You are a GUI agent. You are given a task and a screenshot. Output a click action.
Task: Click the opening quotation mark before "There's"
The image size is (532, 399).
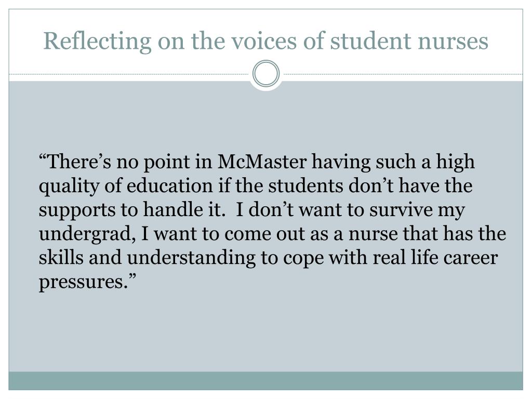43,157
